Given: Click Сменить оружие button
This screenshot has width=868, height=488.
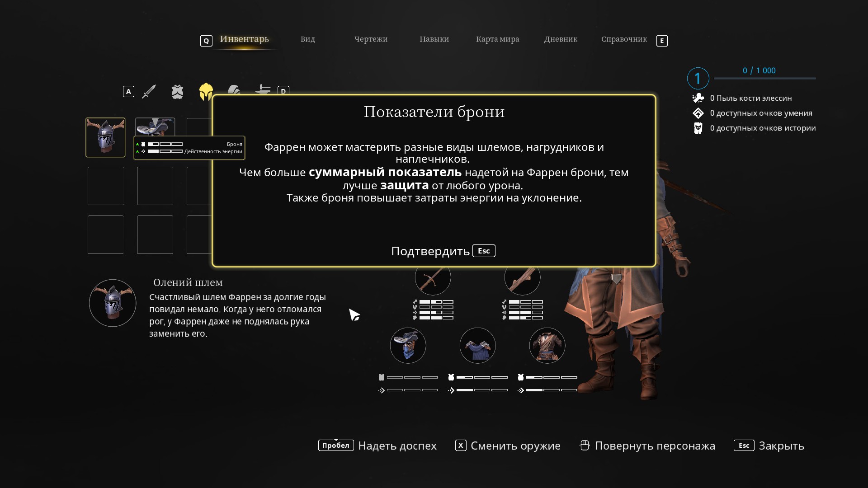Looking at the screenshot, I should [x=515, y=446].
